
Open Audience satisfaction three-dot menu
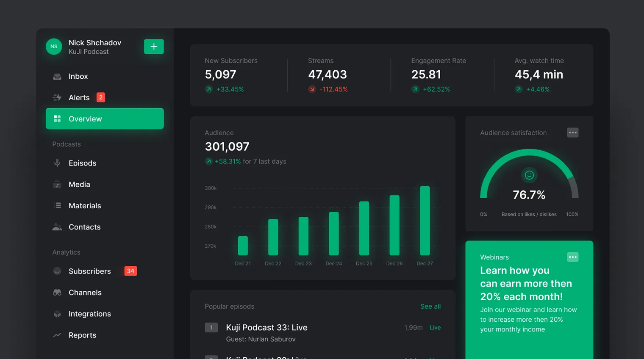pyautogui.click(x=573, y=133)
